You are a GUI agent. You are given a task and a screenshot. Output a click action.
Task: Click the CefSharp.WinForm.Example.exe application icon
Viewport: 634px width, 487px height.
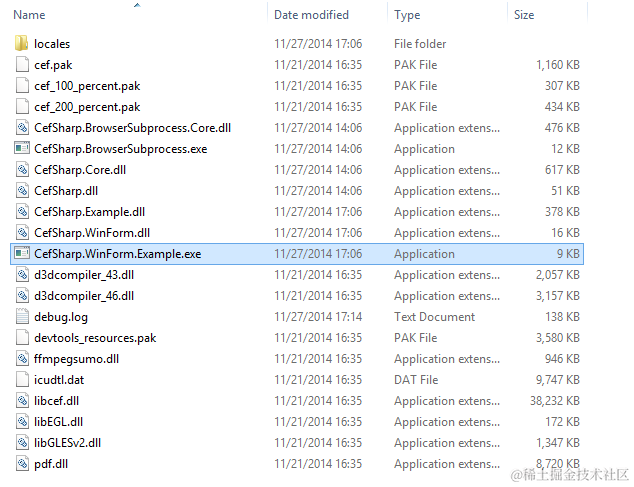[22, 254]
